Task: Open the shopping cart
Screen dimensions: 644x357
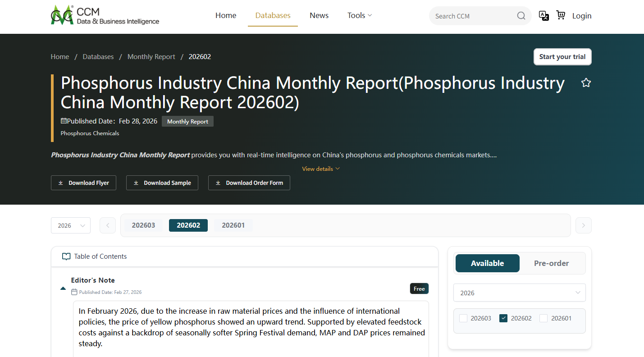Action: [x=560, y=15]
